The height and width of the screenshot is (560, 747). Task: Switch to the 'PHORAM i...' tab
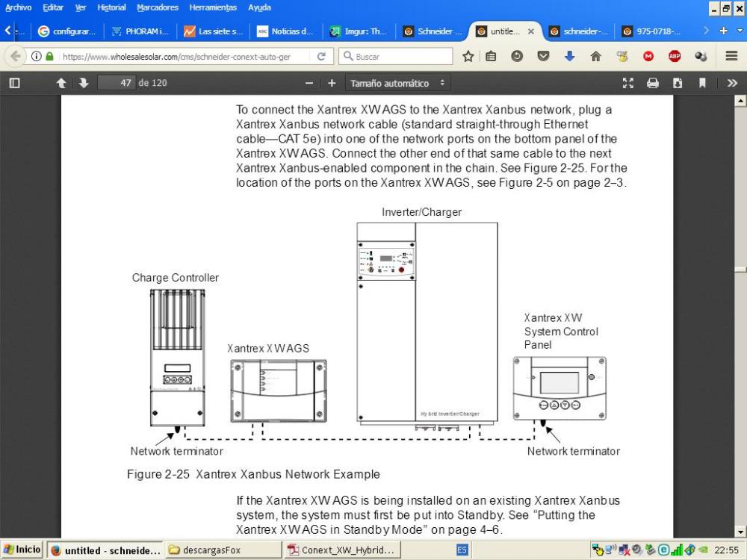(x=140, y=31)
